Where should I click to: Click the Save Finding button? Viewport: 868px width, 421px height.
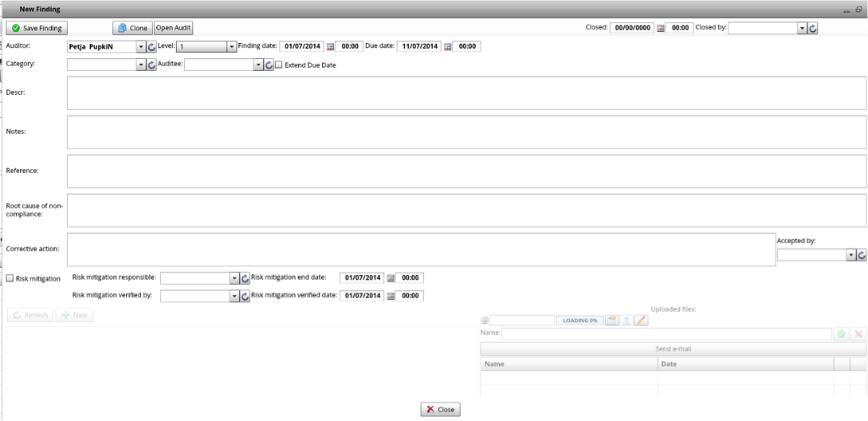point(37,28)
